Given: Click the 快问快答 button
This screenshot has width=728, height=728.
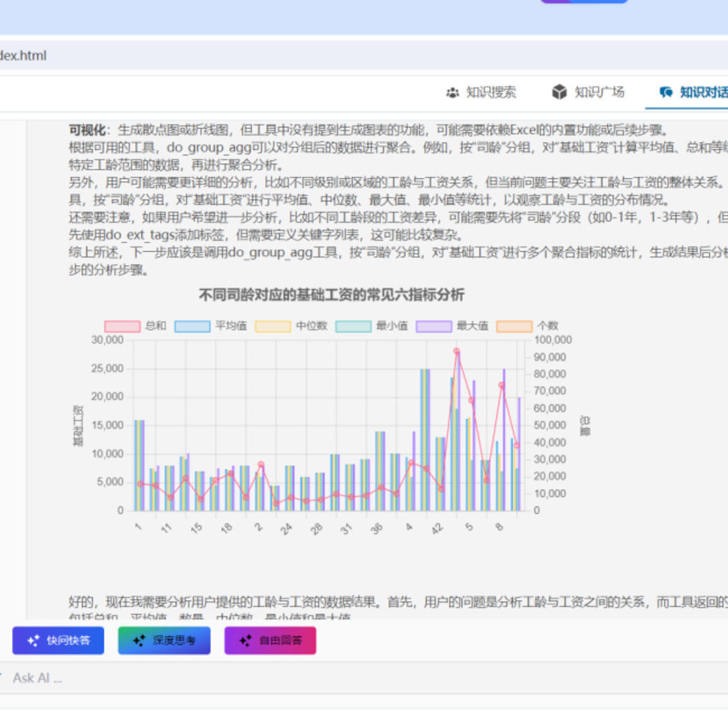Looking at the screenshot, I should (58, 641).
